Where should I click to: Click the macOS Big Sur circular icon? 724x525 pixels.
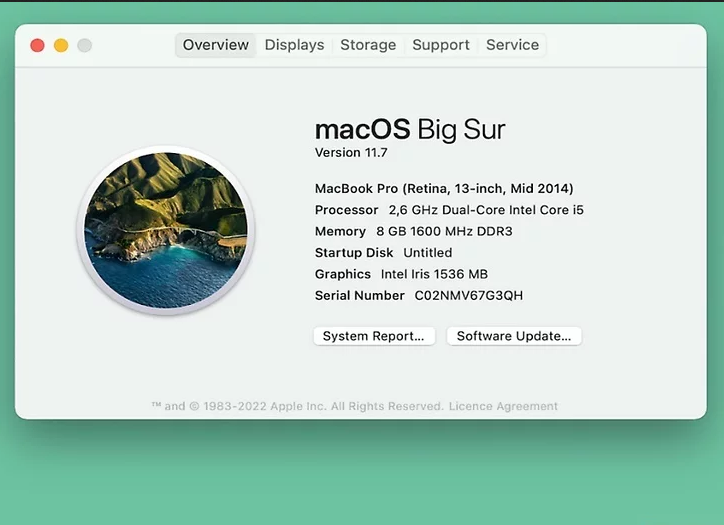click(166, 230)
